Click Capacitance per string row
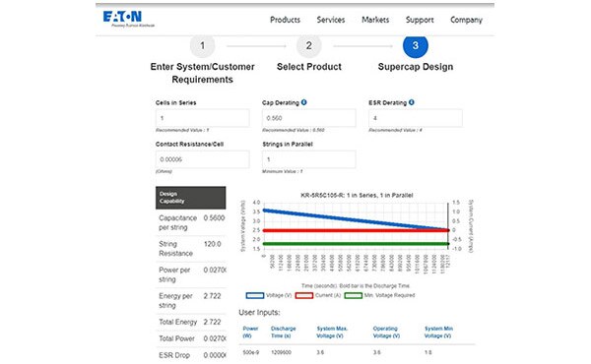This screenshot has height=364, width=591. coord(191,223)
